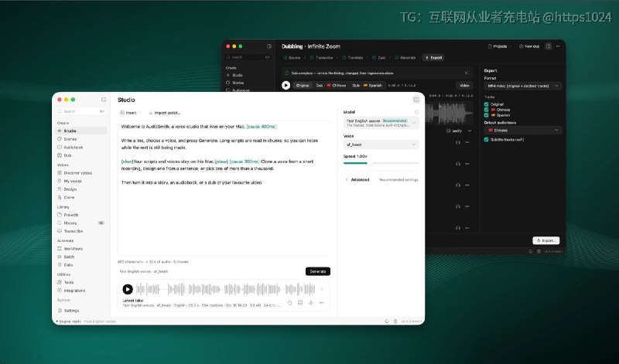
Task: Select the Export step tab
Action: [x=433, y=58]
